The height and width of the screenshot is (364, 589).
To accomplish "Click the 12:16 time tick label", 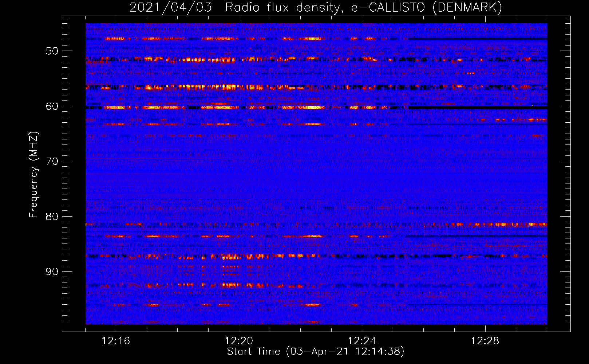I will pyautogui.click(x=116, y=341).
